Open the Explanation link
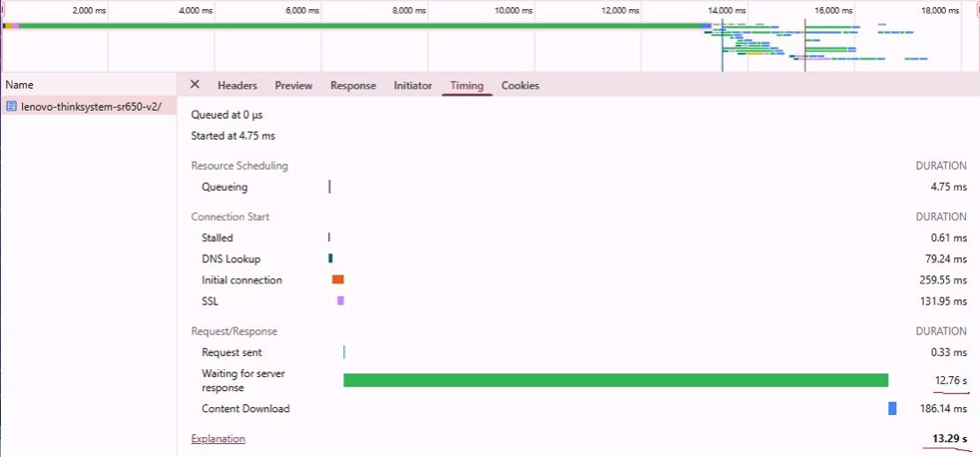The height and width of the screenshot is (457, 980). pyautogui.click(x=218, y=439)
